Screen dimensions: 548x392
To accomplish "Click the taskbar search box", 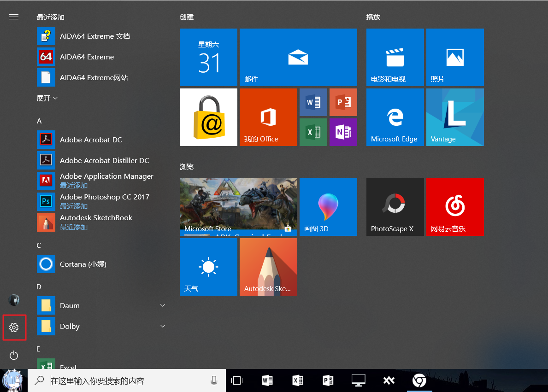I will pyautogui.click(x=127, y=380).
